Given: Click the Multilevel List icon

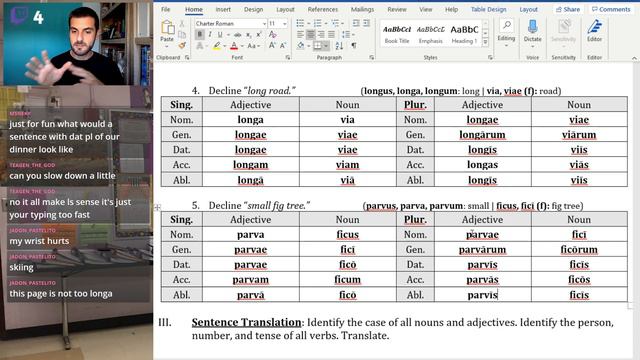Looking at the screenshot, I should click(x=335, y=23).
